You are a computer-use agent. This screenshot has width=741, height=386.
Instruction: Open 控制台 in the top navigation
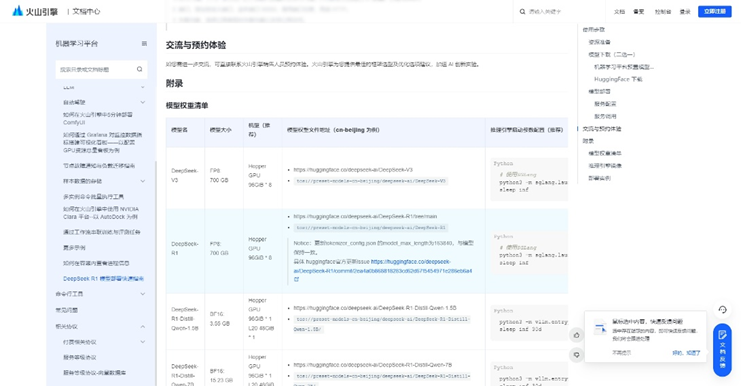663,12
